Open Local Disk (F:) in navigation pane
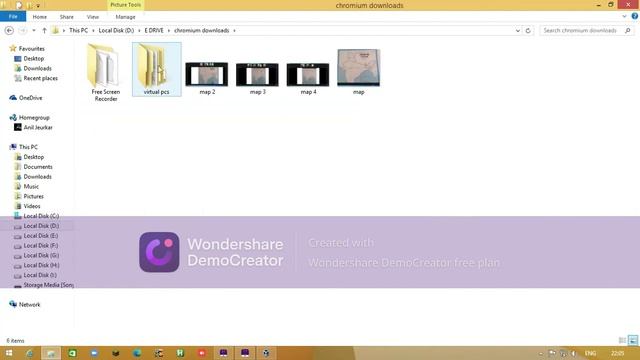The image size is (640, 360). point(36,246)
